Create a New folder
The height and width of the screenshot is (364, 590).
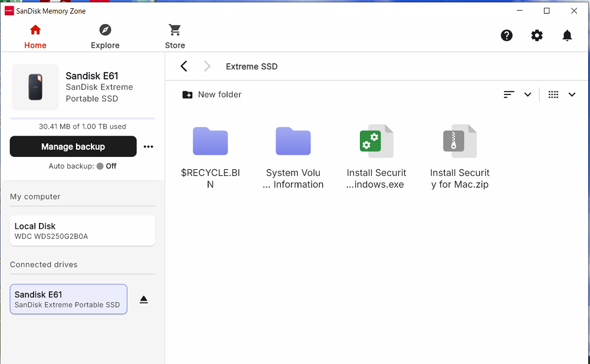tap(212, 94)
